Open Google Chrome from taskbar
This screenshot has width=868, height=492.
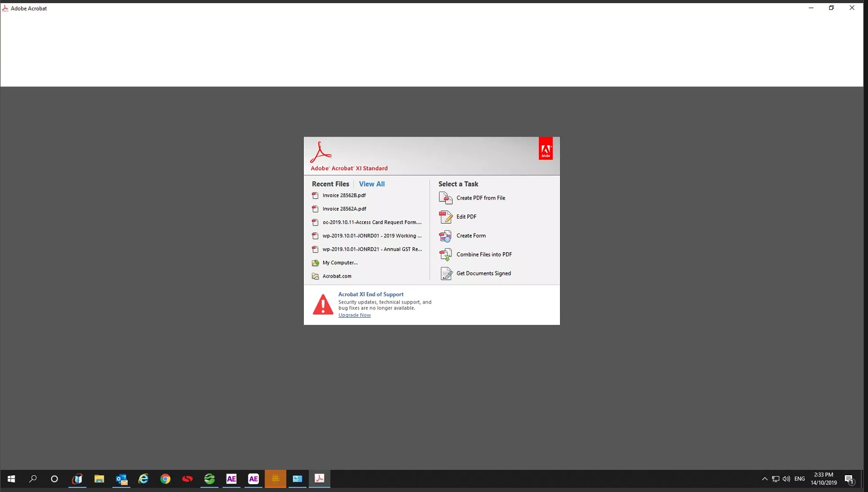tap(166, 479)
